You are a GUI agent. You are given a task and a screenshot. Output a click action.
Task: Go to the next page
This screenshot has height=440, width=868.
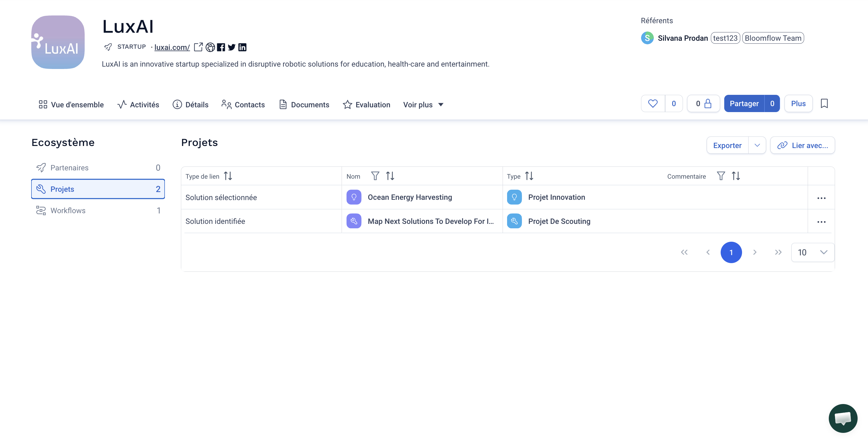coord(755,252)
